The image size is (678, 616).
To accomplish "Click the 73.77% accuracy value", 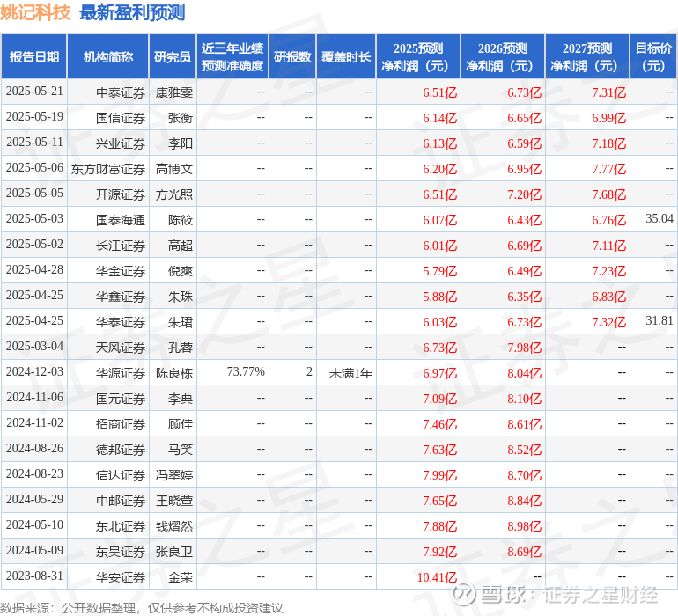I will click(x=246, y=371).
